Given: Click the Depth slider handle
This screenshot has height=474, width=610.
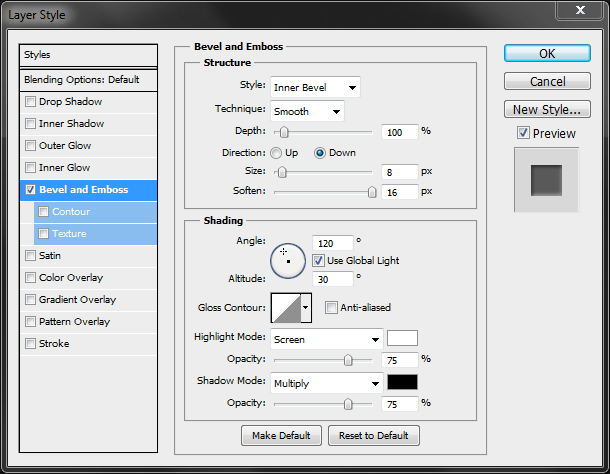Looking at the screenshot, I should [284, 132].
